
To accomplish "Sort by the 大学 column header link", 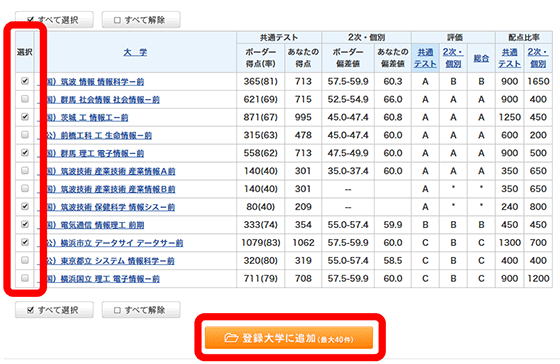I will 135,53.
